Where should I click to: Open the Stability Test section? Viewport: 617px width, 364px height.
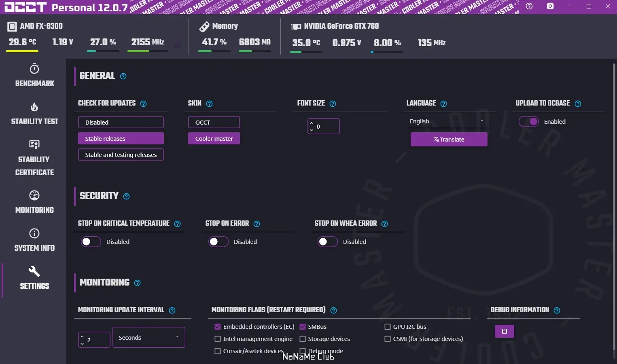tap(34, 113)
